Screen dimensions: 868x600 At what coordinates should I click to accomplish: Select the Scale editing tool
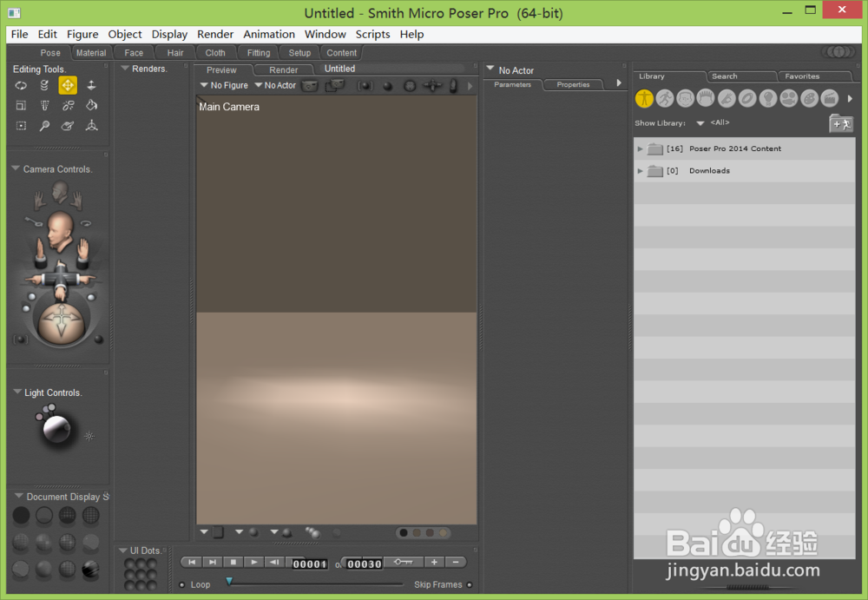click(21, 105)
